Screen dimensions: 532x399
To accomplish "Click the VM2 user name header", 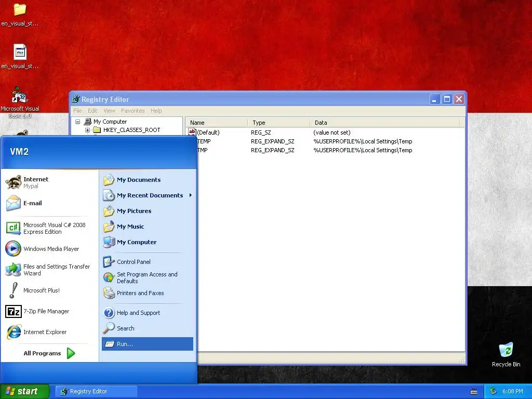I will [x=19, y=152].
